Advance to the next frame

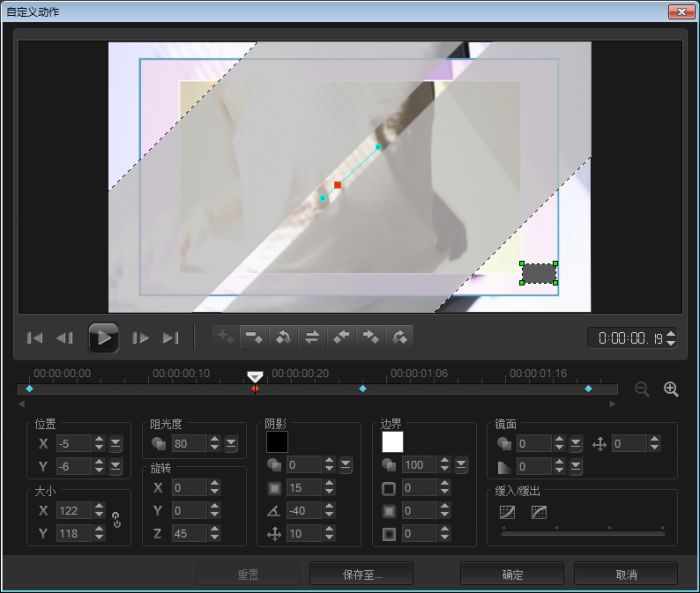pos(141,338)
